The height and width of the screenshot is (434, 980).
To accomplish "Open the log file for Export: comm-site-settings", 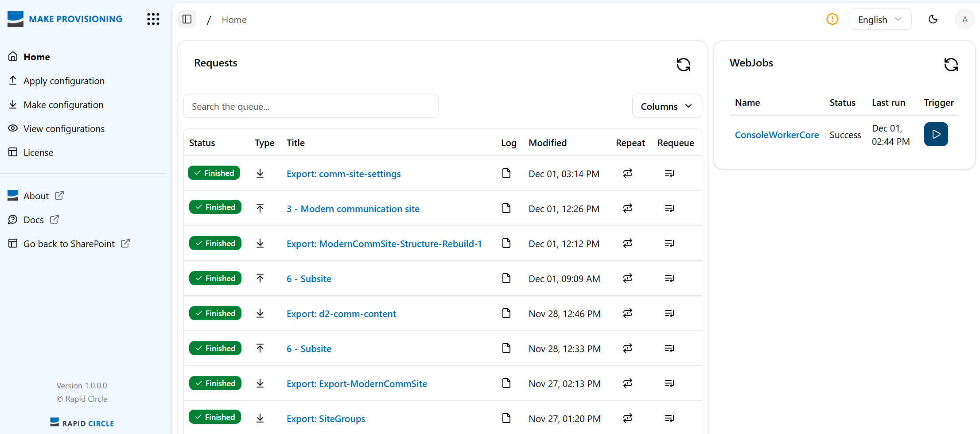I will click(x=507, y=173).
